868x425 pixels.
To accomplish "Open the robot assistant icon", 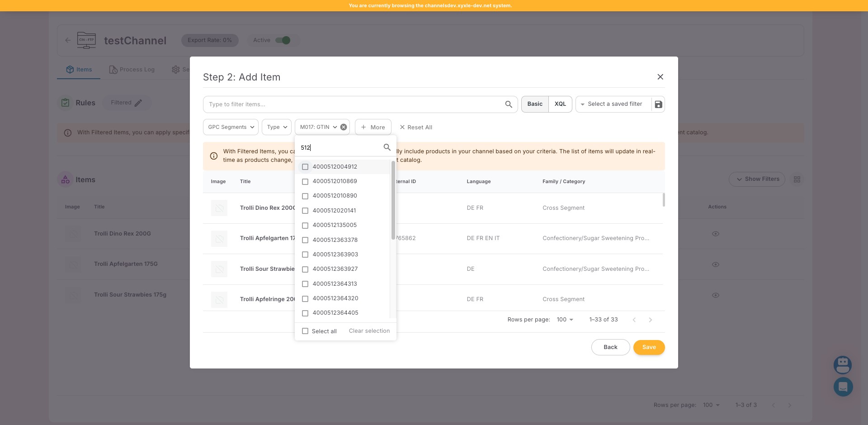I will pyautogui.click(x=843, y=364).
